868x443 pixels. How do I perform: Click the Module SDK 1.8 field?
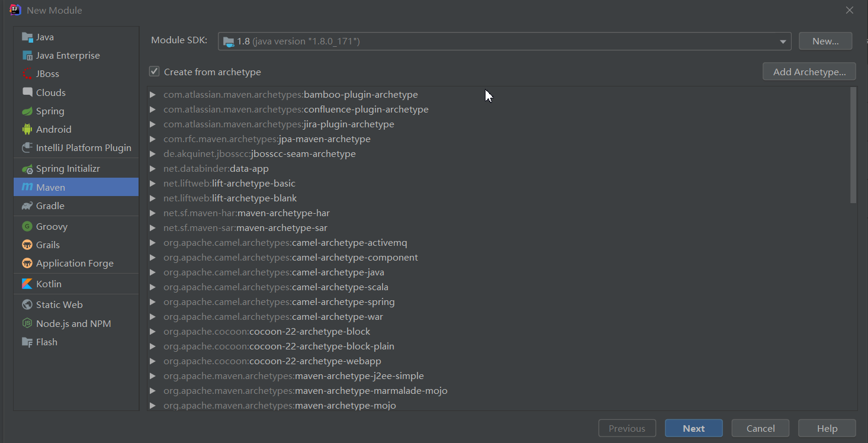504,41
